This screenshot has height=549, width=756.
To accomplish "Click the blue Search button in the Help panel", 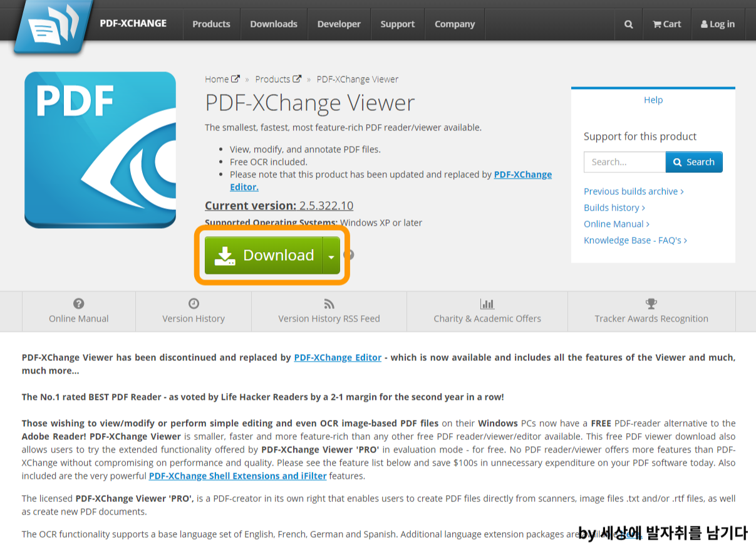I will (x=693, y=162).
